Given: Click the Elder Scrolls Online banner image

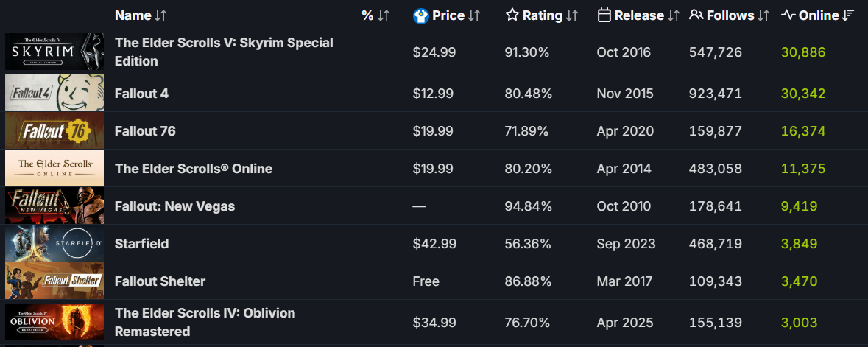Looking at the screenshot, I should click(x=54, y=169).
